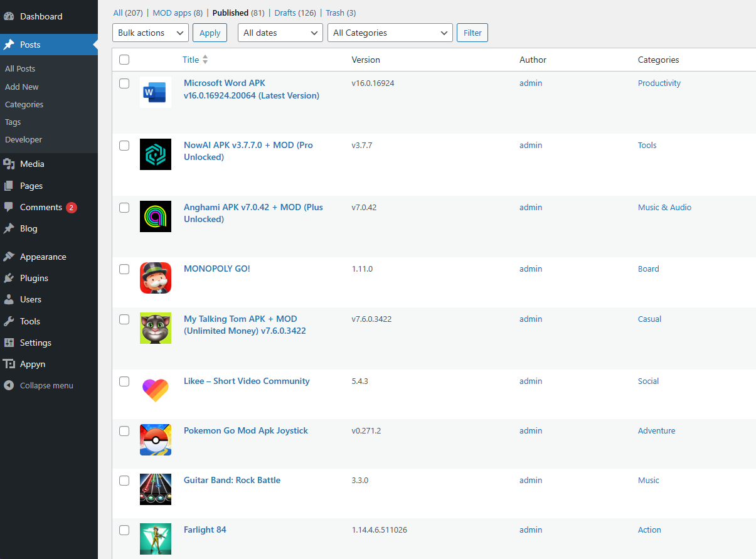Open All Posts in the sidebar
Screen dimensions: 756x559
[20, 69]
